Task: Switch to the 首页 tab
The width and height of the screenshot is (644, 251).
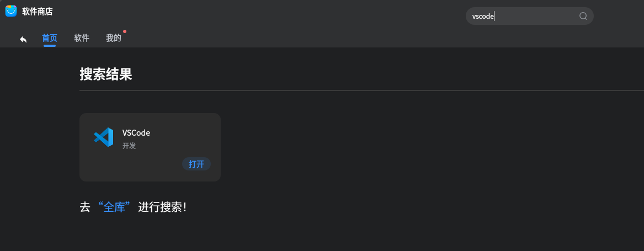Action: coord(49,38)
